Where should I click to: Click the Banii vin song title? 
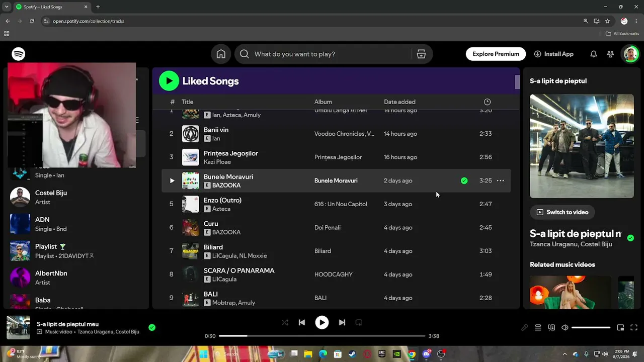216,130
